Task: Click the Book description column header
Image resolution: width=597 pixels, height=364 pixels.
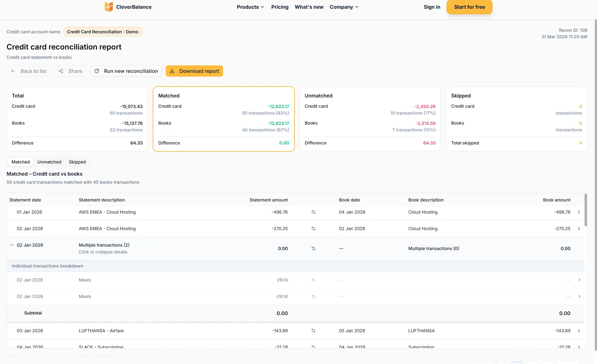Action: click(x=426, y=200)
